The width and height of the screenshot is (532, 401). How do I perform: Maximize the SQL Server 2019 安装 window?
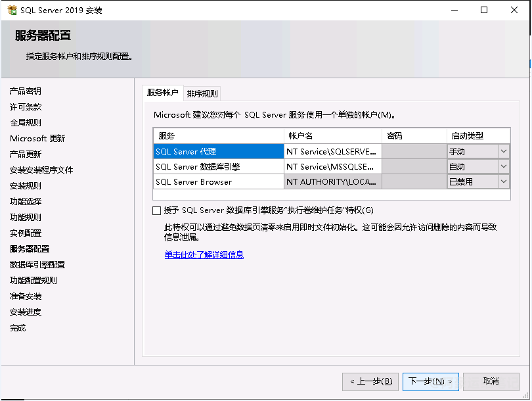(484, 10)
